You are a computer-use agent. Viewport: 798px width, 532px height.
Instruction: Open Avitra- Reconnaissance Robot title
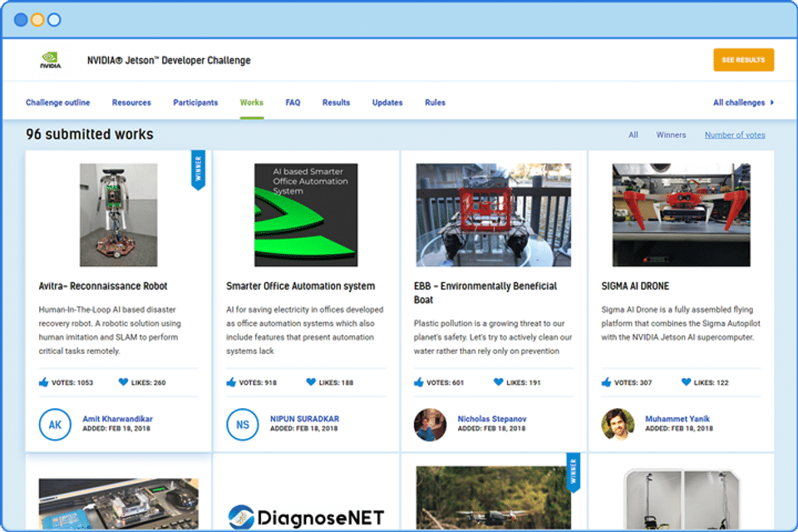103,286
